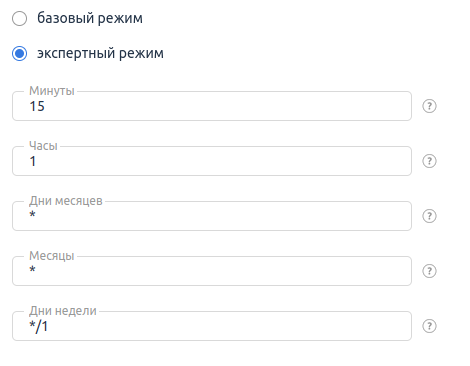Click help icon next to Дни месяцев
This screenshot has width=470, height=366.
tap(429, 216)
